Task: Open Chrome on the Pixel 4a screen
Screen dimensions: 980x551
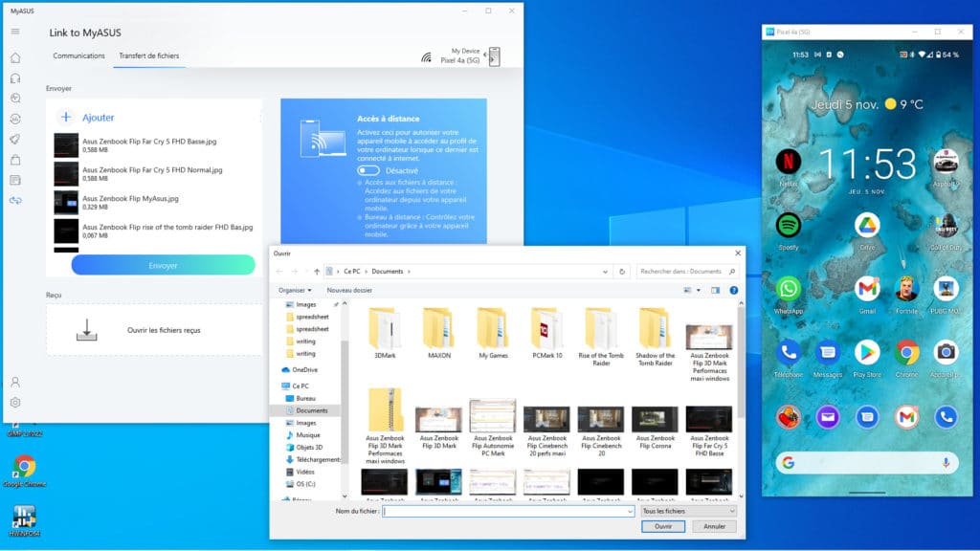Action: tap(906, 352)
